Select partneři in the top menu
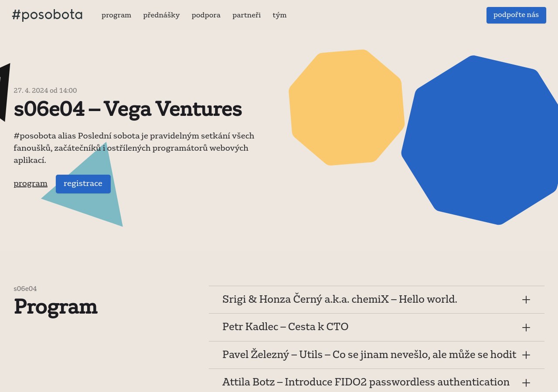The image size is (558, 392). (x=246, y=15)
